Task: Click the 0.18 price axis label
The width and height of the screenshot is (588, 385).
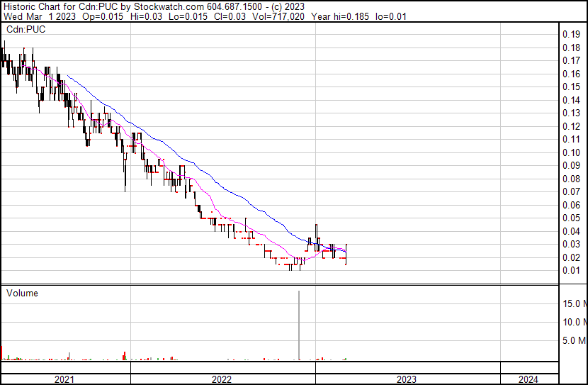Action: pos(571,48)
